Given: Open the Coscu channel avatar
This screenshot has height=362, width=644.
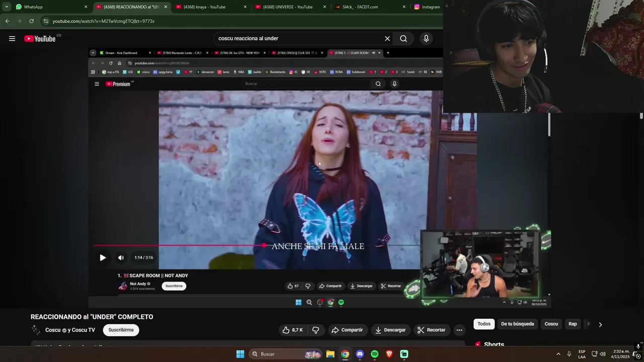Looking at the screenshot, I should click(x=36, y=330).
